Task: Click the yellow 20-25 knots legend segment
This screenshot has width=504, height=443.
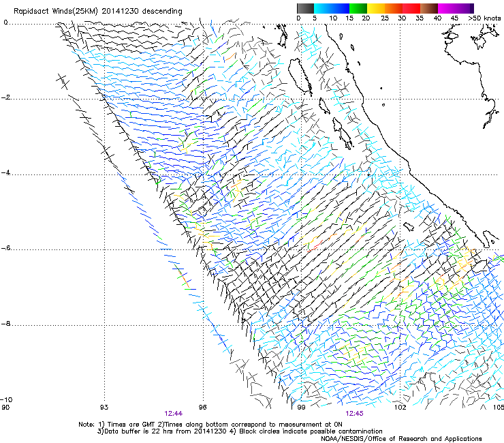Action: pyautogui.click(x=375, y=8)
